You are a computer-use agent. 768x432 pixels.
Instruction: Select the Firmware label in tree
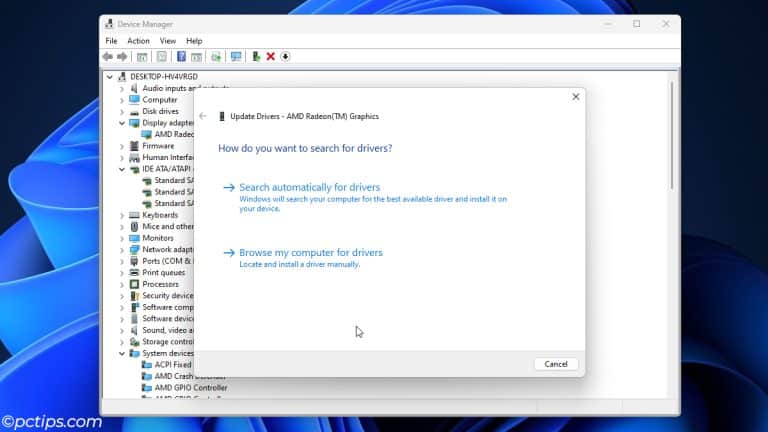coord(158,146)
